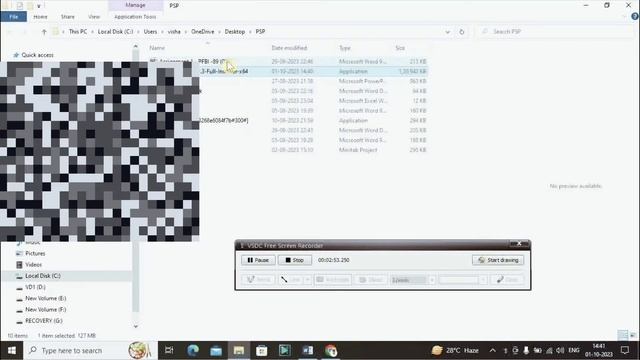The width and height of the screenshot is (640, 360).
Task: Select the Manage contextual tab
Action: 135,5
